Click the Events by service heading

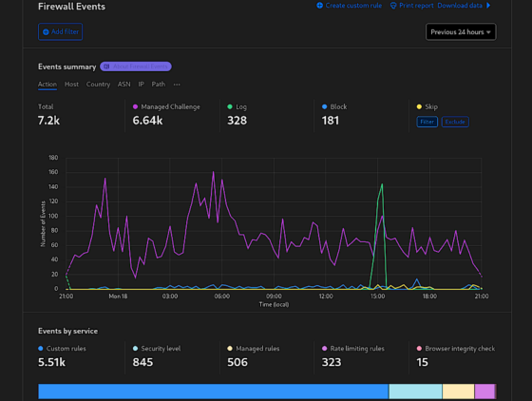[67, 331]
